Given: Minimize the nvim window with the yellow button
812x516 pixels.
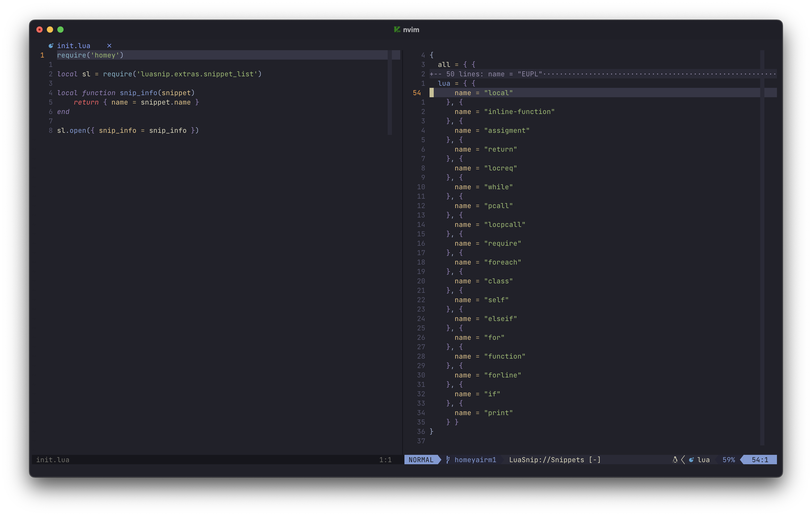Looking at the screenshot, I should [50, 30].
